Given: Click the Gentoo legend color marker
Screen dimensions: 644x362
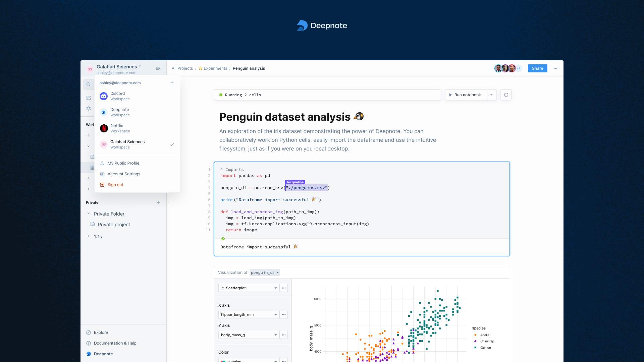Looking at the screenshot, I should tap(475, 347).
